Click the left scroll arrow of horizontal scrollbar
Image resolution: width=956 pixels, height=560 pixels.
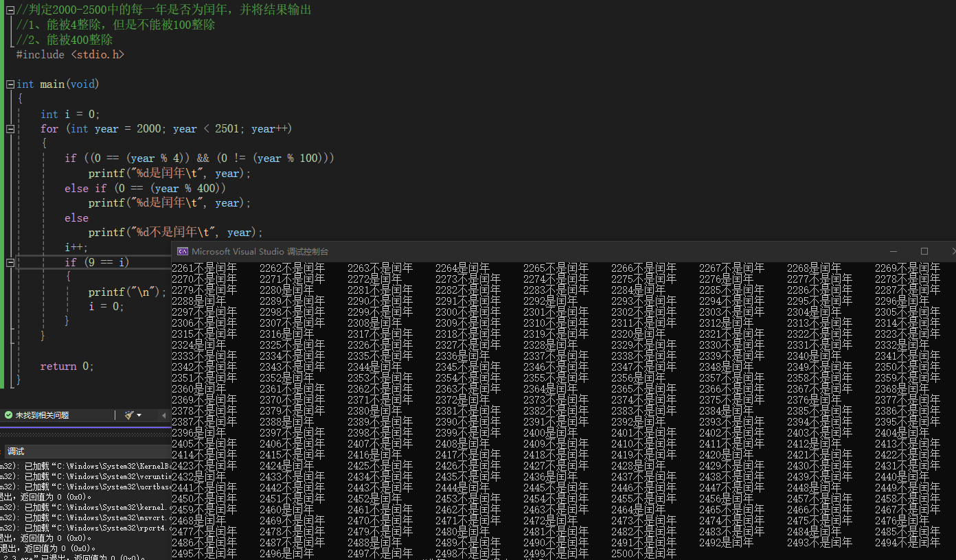[x=163, y=415]
